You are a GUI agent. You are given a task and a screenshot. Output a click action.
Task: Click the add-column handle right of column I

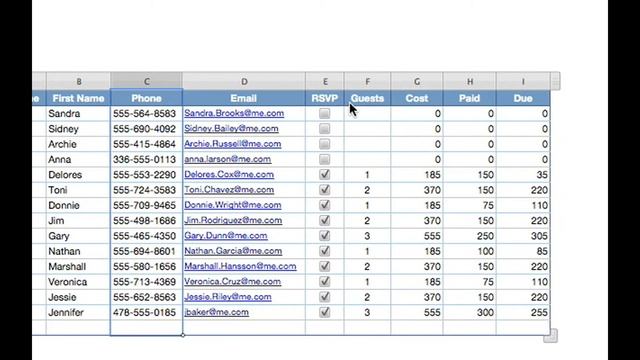point(556,82)
